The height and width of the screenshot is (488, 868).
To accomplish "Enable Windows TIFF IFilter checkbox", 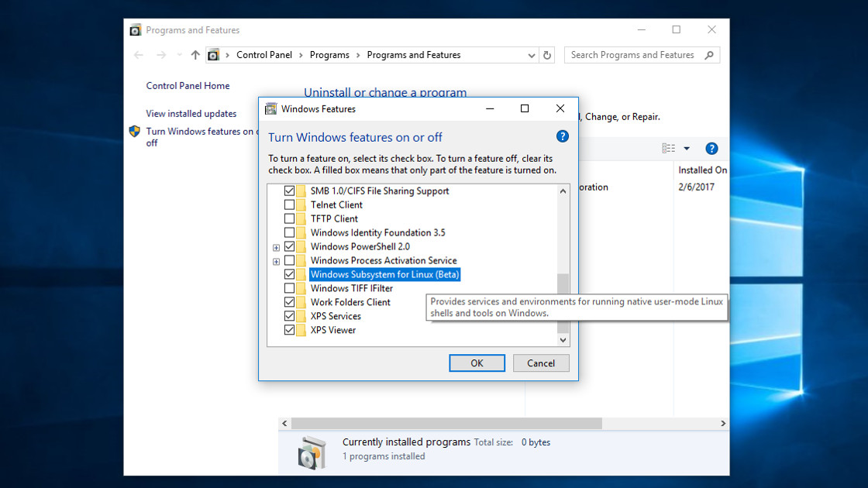I will pos(290,288).
